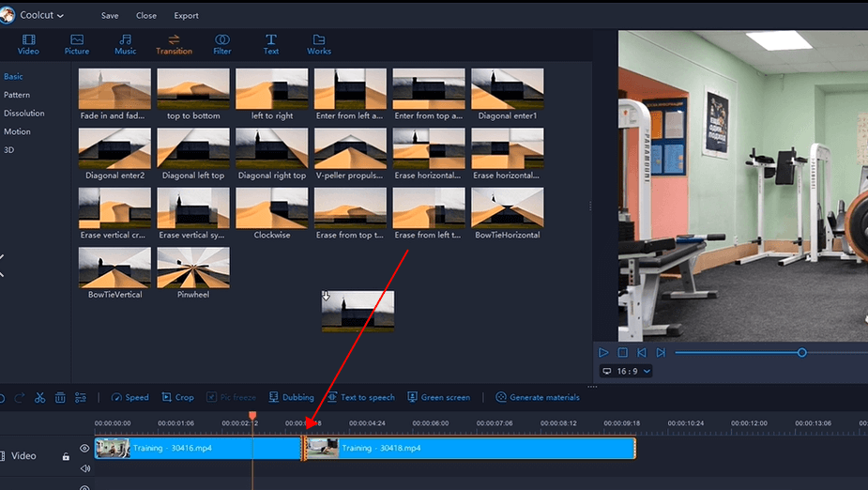868x490 pixels.
Task: Select the top to bottom transition
Action: 193,94
